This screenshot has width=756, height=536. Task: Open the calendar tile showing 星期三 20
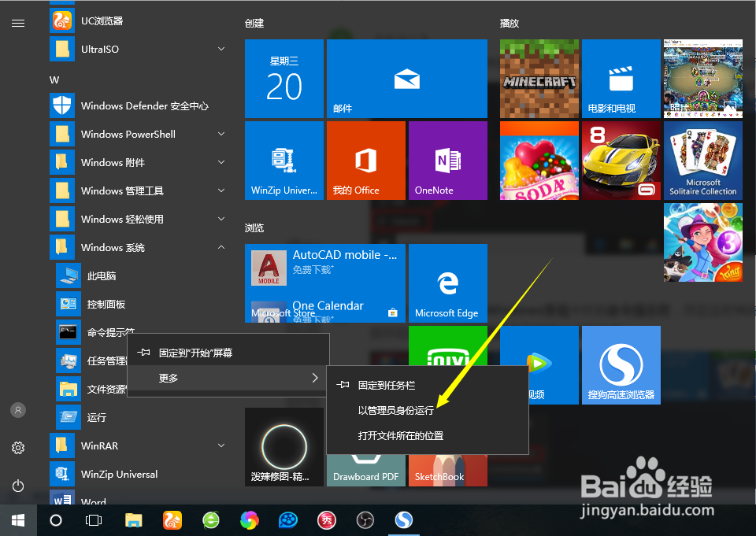(284, 79)
